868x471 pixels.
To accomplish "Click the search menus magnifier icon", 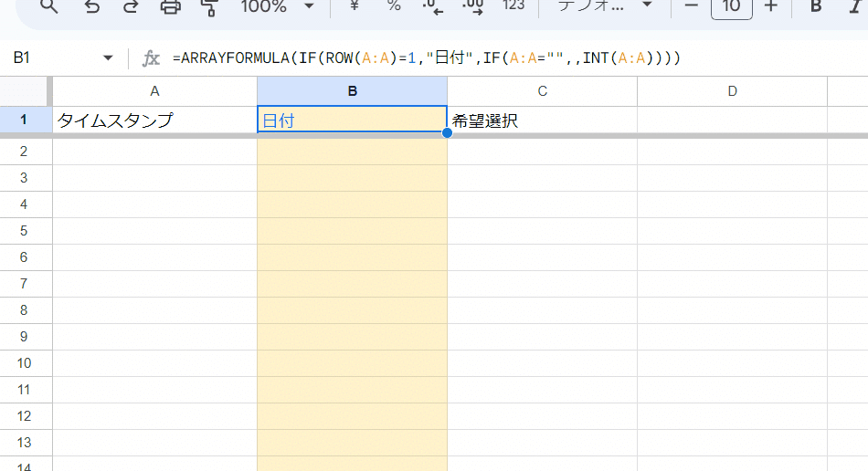I will 49,6.
